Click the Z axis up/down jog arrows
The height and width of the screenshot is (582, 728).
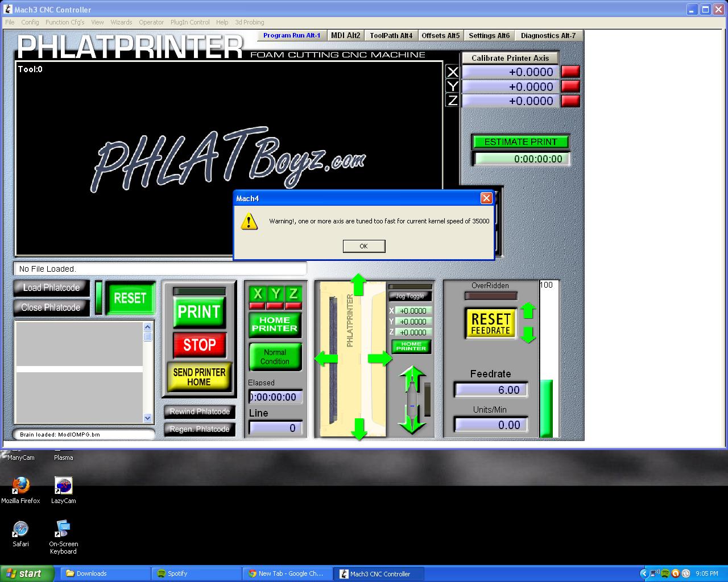tap(412, 400)
